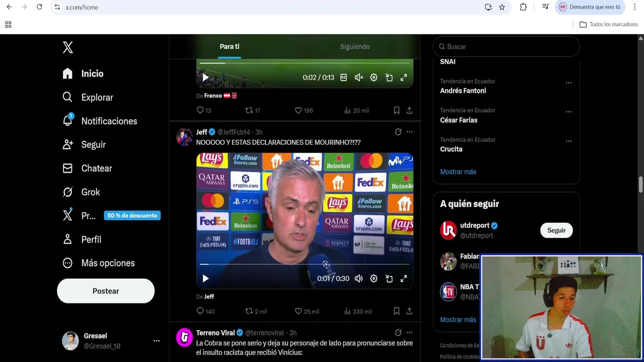Image resolution: width=644 pixels, height=362 pixels.
Task: Open Grok explain on Terreno Viral post
Action: coord(398,332)
